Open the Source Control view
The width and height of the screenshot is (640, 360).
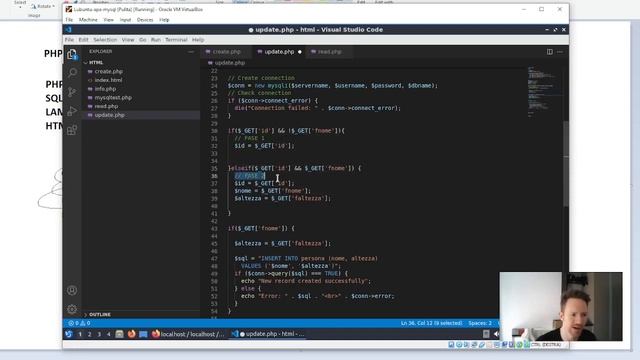pyautogui.click(x=72, y=92)
